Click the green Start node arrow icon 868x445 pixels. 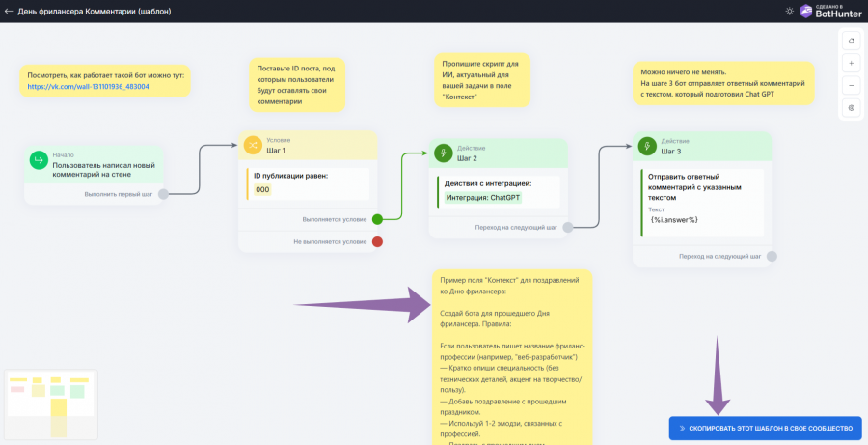tap(39, 160)
